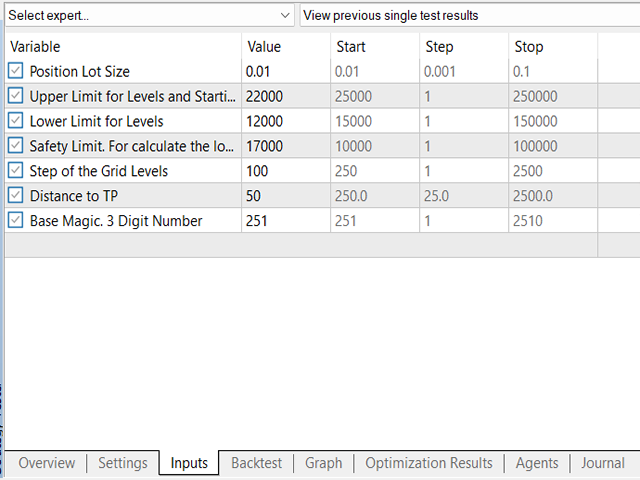Click the Start column header
Viewport: 640px width, 480px height.
375,47
